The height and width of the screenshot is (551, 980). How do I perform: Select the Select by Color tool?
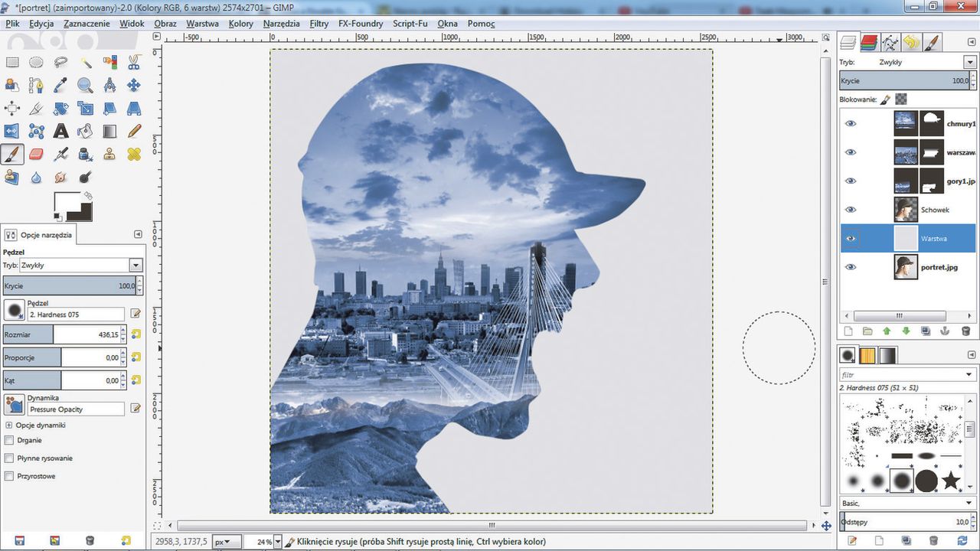109,63
